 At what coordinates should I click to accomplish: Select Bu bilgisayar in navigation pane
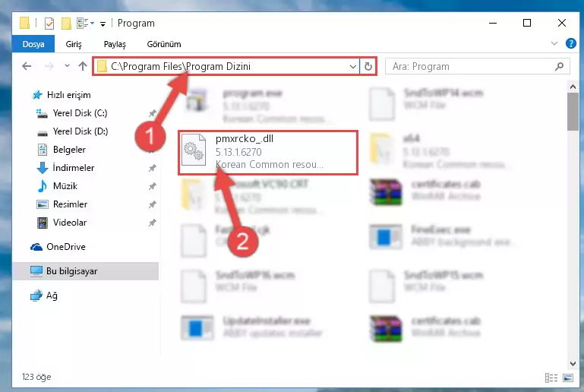(72, 271)
